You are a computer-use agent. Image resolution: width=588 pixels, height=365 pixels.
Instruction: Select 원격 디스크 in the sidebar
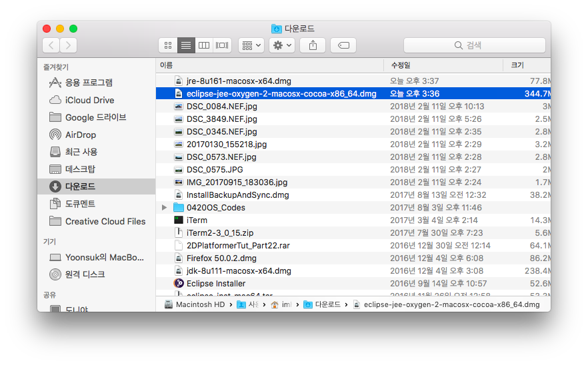coord(97,274)
